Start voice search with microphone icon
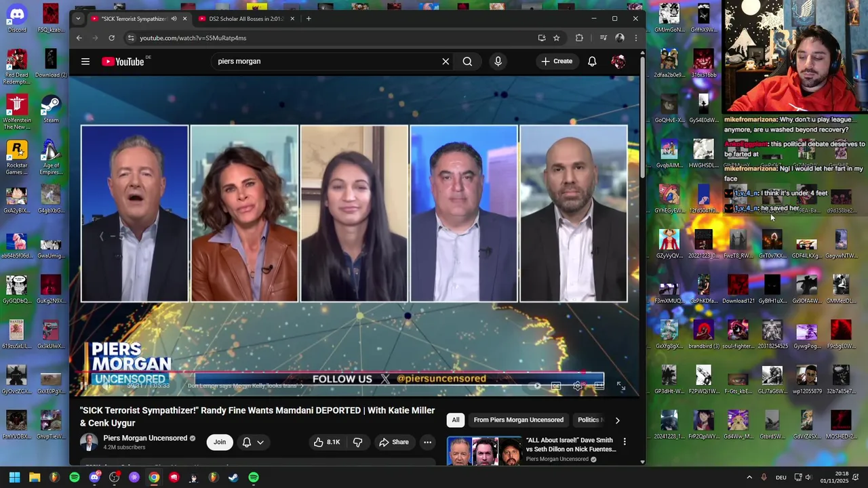868x488 pixels. (x=498, y=62)
